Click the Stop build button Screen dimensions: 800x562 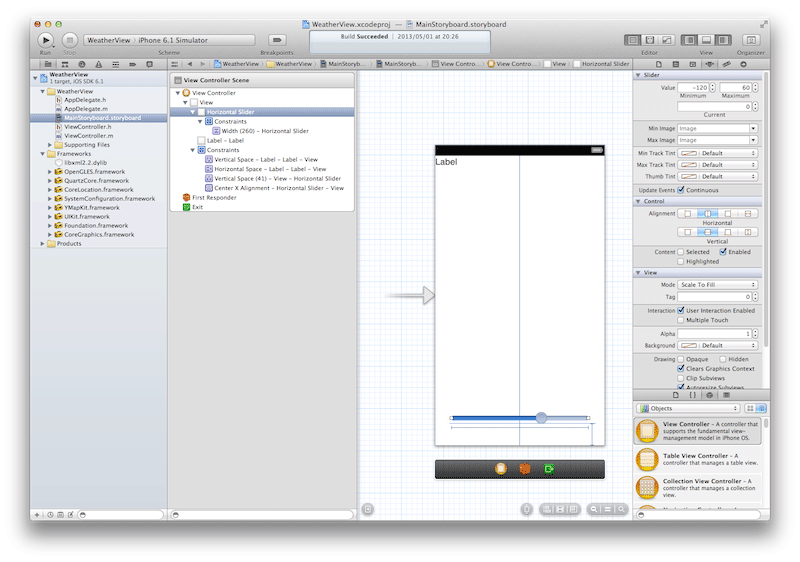point(70,40)
